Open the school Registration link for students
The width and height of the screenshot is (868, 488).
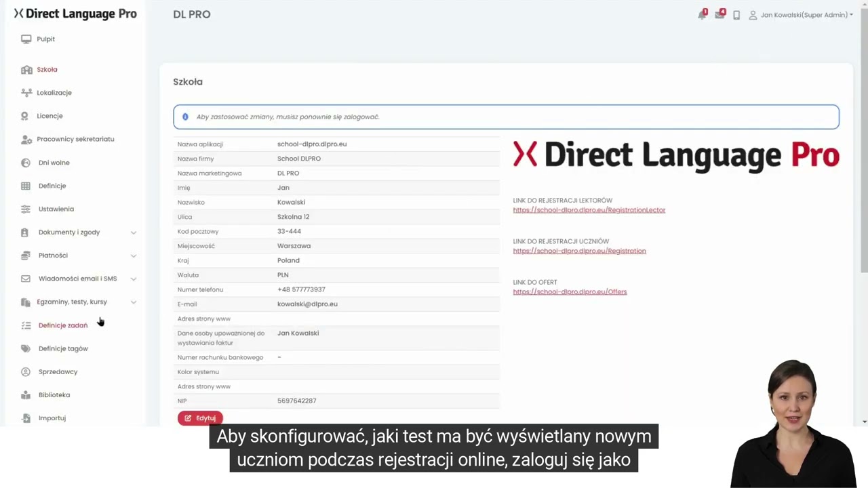click(579, 251)
